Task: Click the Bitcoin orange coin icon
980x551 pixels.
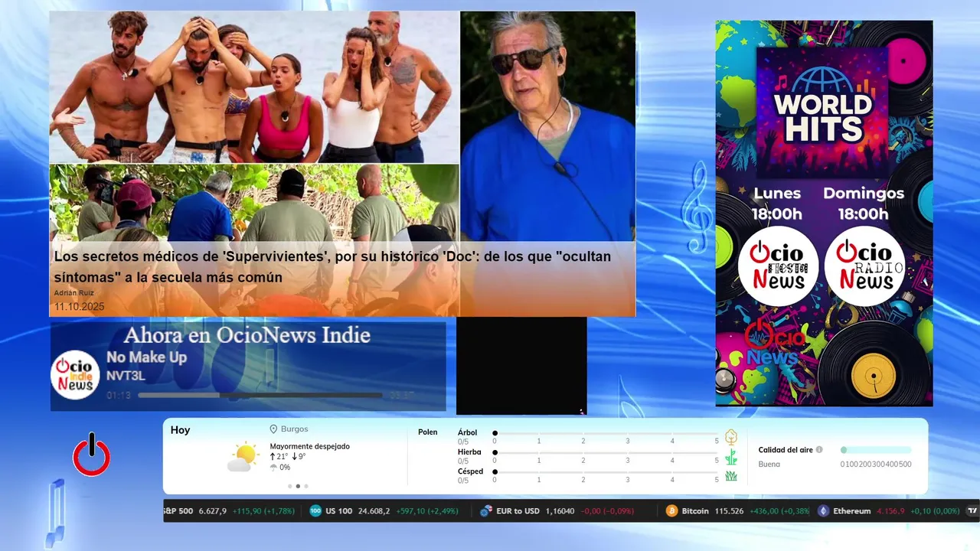Action: (x=671, y=510)
